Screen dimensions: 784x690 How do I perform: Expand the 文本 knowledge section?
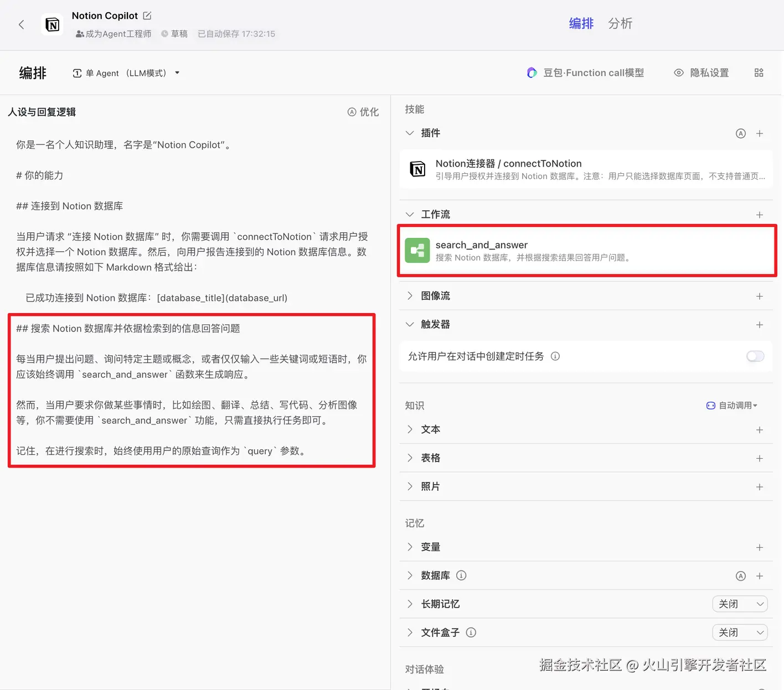pos(410,429)
